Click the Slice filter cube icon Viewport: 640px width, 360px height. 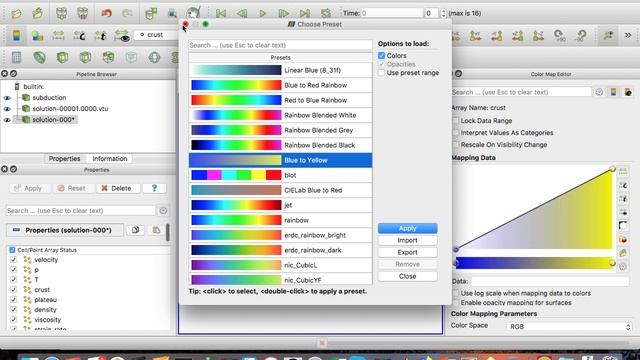[x=85, y=58]
